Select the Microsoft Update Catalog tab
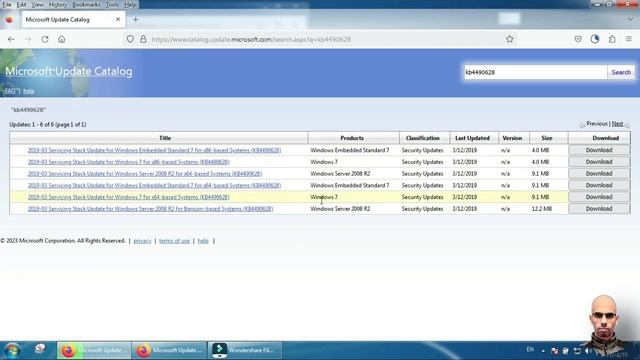Viewport: 640px width, 360px height. tap(73, 19)
